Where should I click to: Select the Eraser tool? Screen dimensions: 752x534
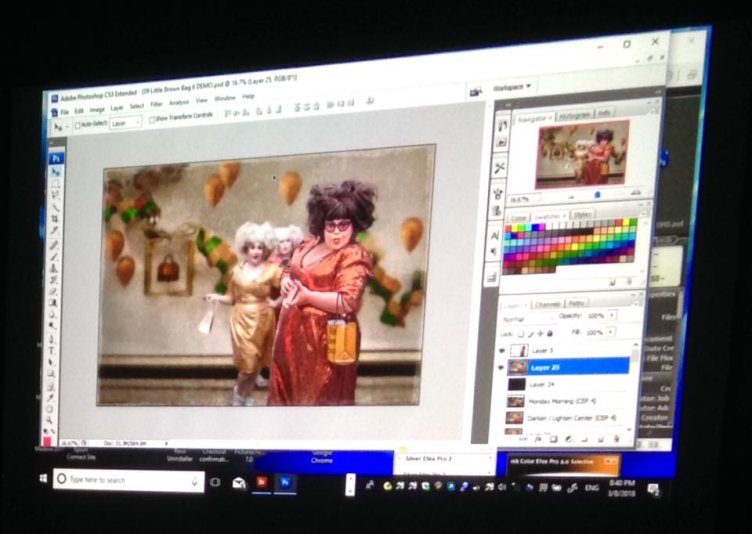coord(53,291)
